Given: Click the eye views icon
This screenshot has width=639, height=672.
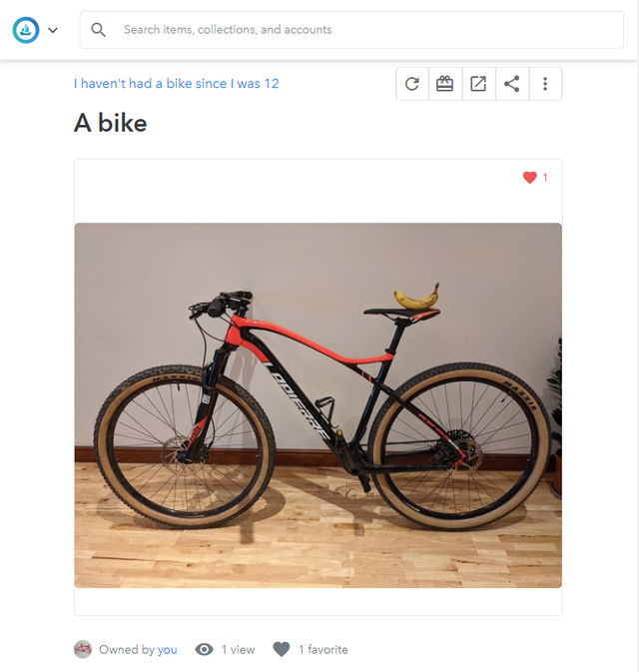Looking at the screenshot, I should coord(204,649).
